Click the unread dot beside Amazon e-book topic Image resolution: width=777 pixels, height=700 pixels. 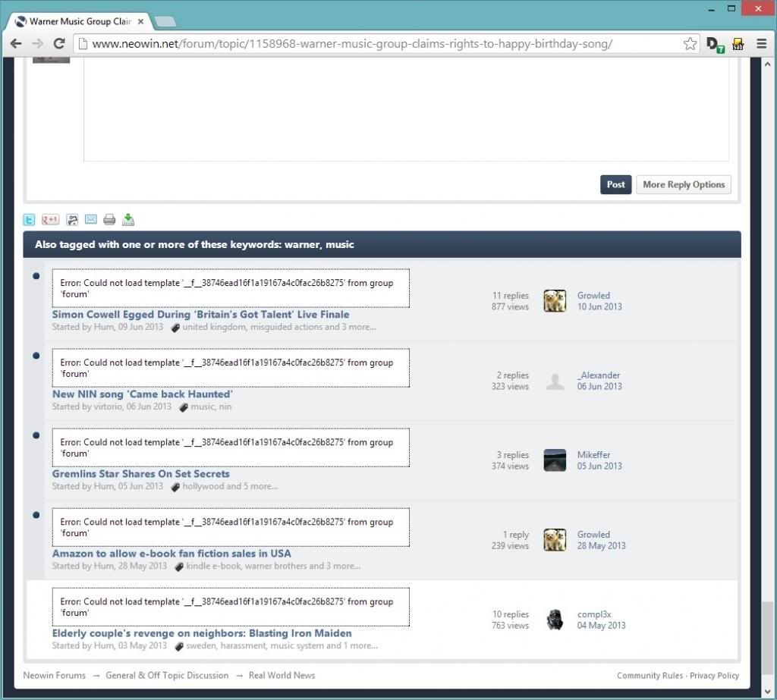(x=36, y=515)
